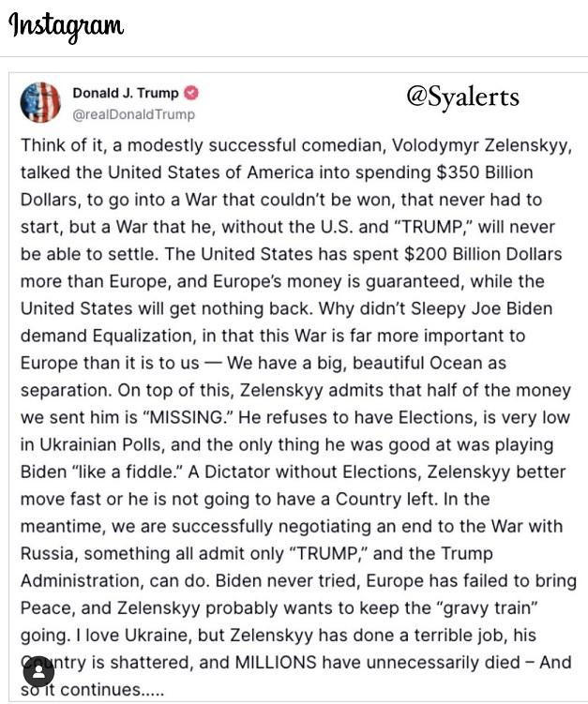Select the Donald J. Trump display name
This screenshot has width=588, height=704.
pos(126,93)
